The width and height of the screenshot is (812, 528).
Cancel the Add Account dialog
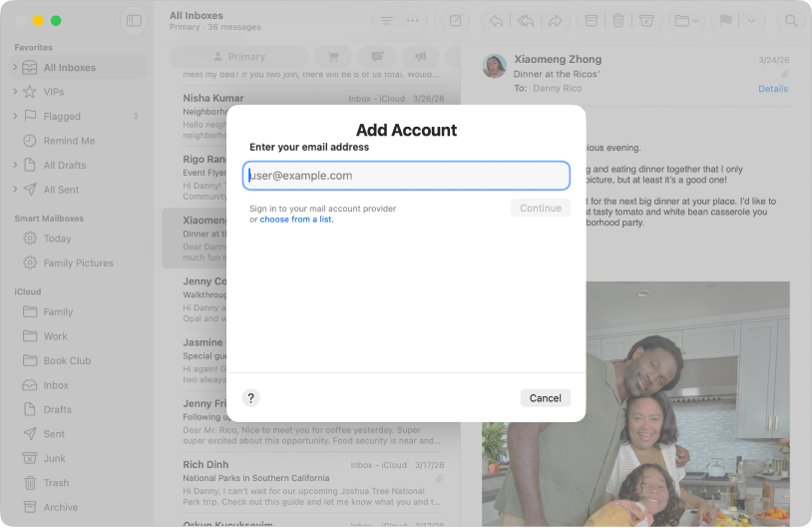point(546,398)
